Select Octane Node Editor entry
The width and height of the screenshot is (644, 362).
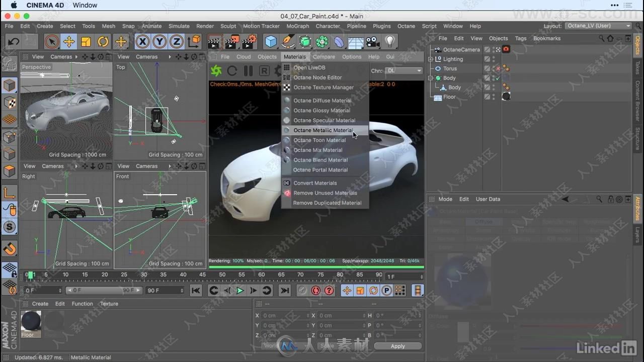(325, 77)
